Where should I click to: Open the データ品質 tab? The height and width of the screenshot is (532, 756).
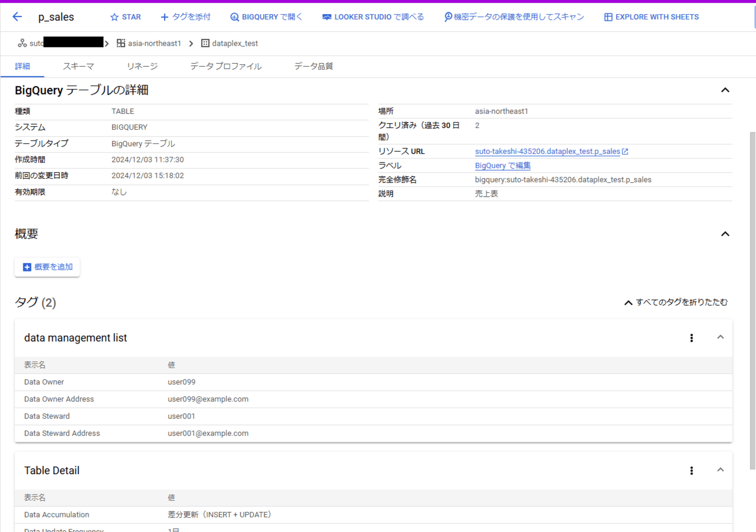coord(314,66)
